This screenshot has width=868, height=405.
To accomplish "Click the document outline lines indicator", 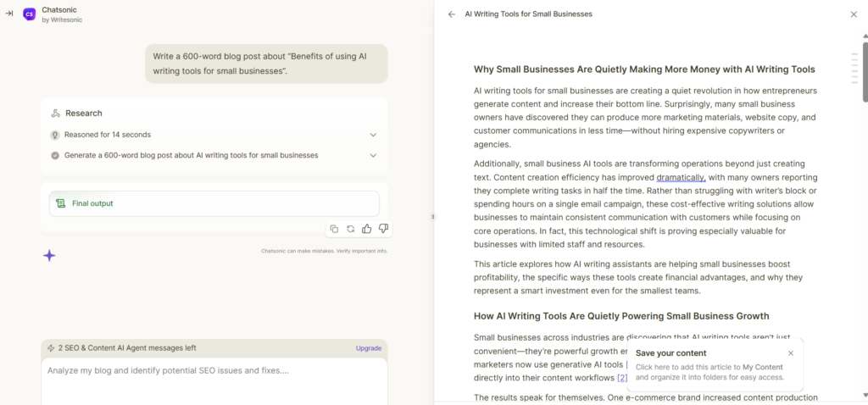I will pos(854,68).
